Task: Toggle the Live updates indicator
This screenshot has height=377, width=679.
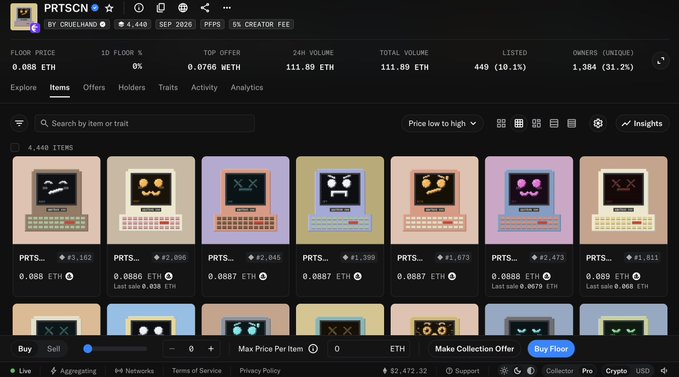Action: click(20, 371)
